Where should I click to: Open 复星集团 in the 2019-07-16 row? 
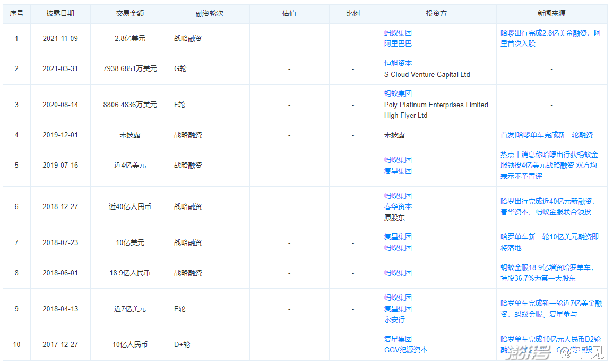pyautogui.click(x=398, y=171)
